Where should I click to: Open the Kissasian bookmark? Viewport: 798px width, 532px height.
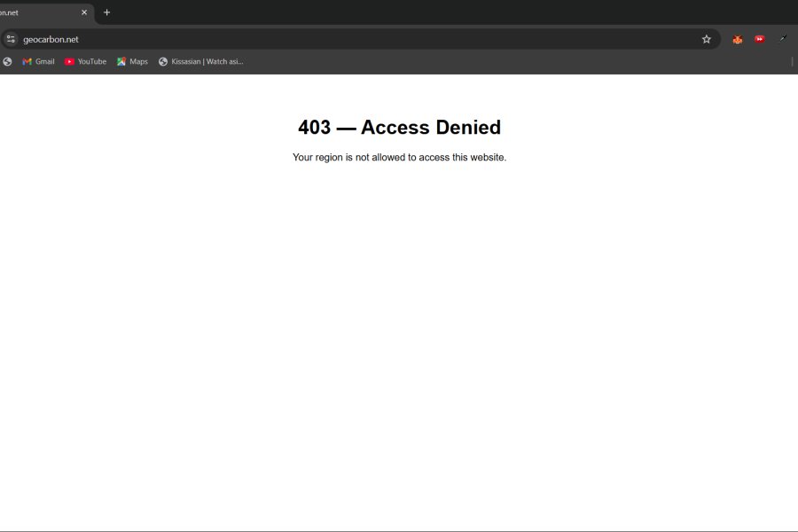(200, 61)
